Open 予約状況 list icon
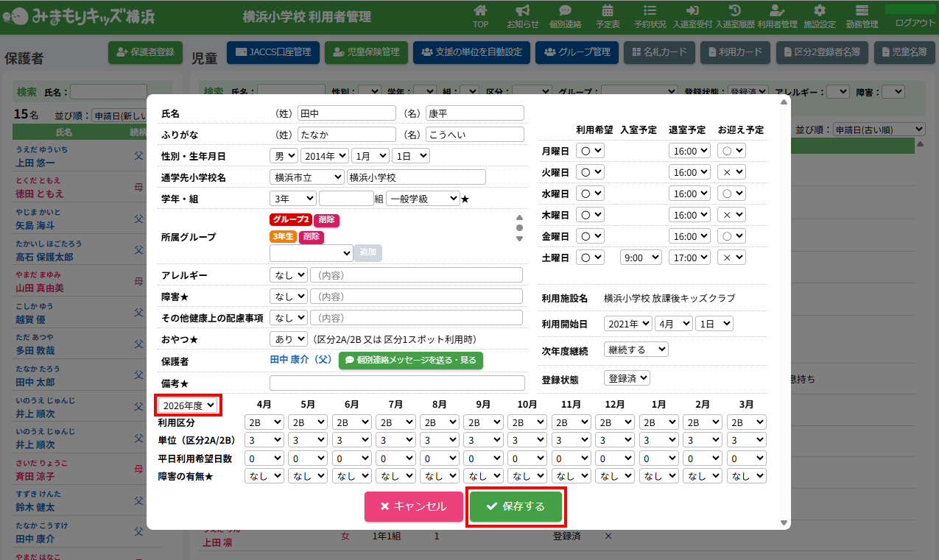Image resolution: width=939 pixels, height=560 pixels. pos(650,11)
